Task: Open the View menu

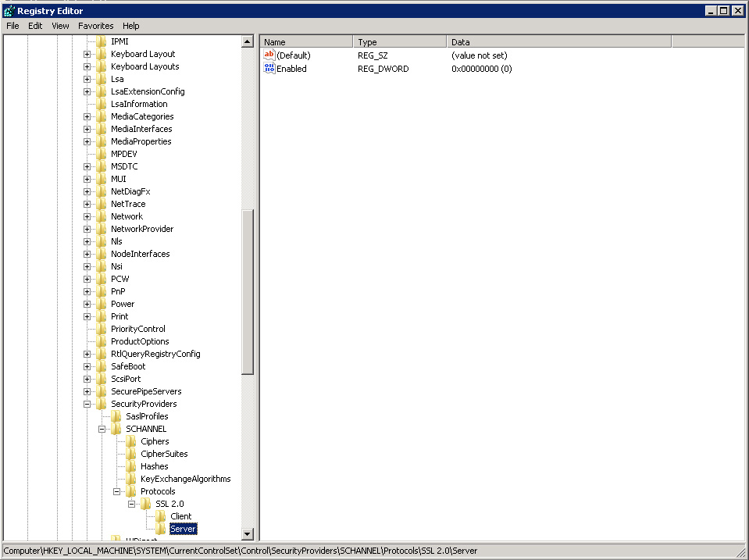Action: 60,26
